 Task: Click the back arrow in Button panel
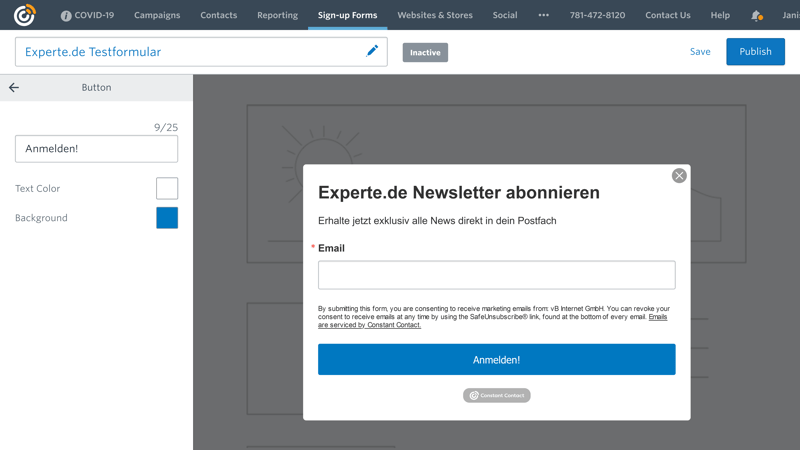[x=14, y=88]
